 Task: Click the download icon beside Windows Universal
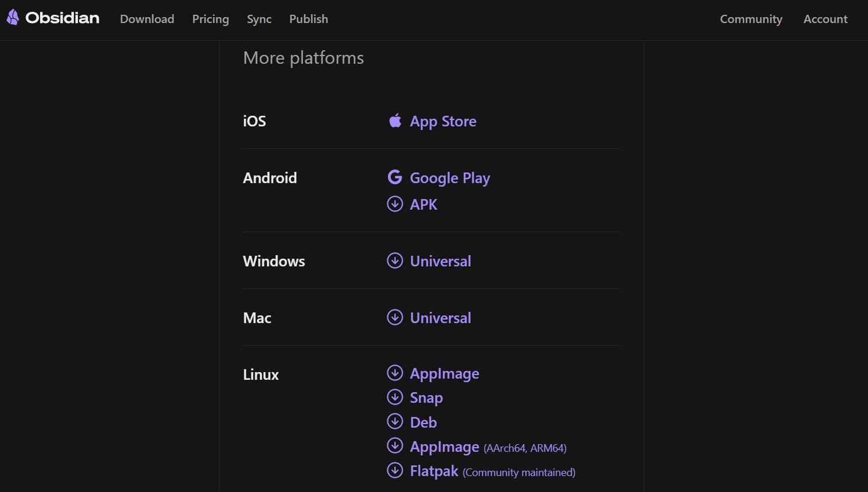(394, 260)
